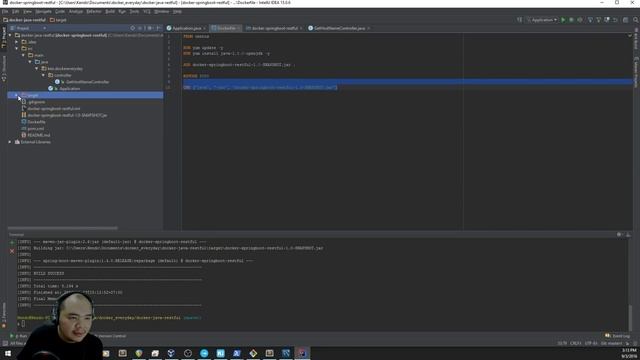Expand the .idea folder in project tree
Image resolution: width=640 pixels, height=360 pixels.
[17, 42]
